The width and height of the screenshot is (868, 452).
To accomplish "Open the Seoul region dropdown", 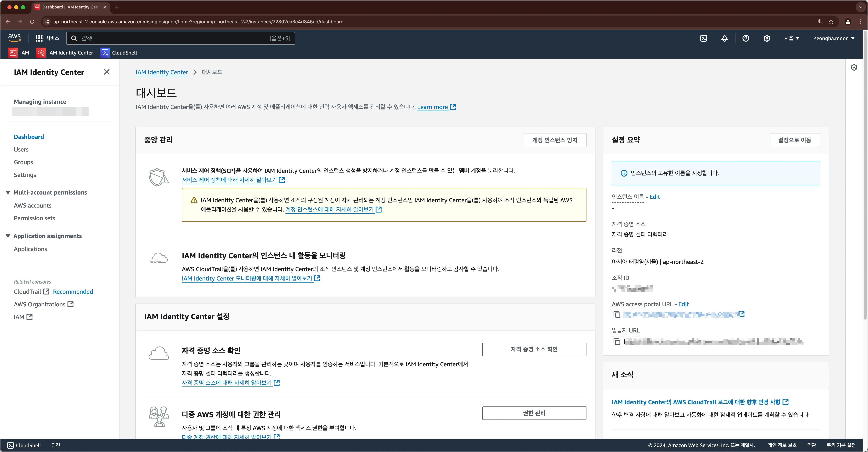I will (791, 38).
